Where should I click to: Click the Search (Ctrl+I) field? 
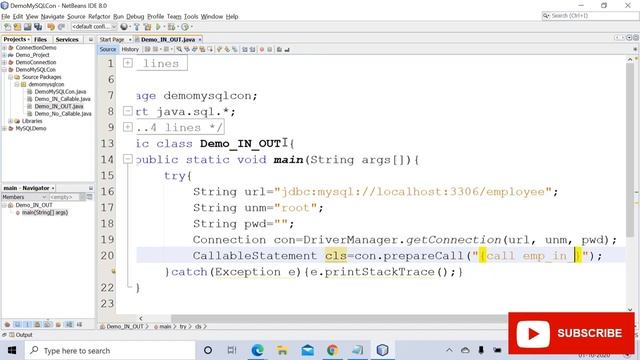pyautogui.click(x=590, y=16)
